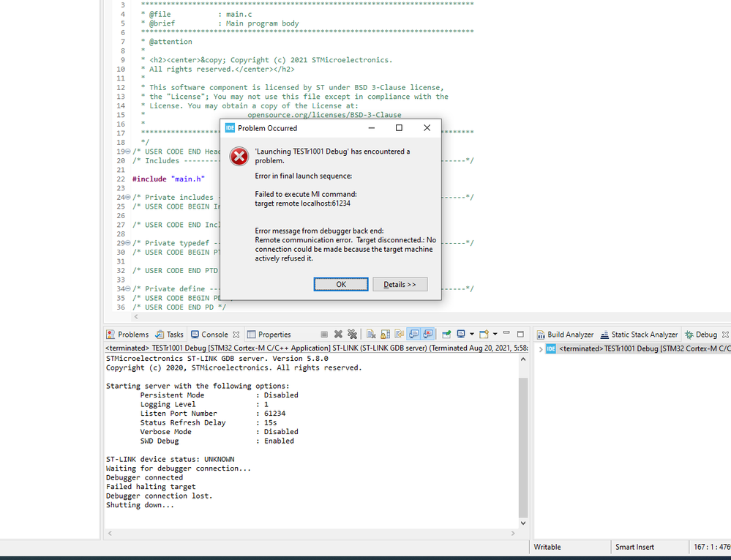
Task: Click the #include "main.h" code line
Action: click(168, 179)
